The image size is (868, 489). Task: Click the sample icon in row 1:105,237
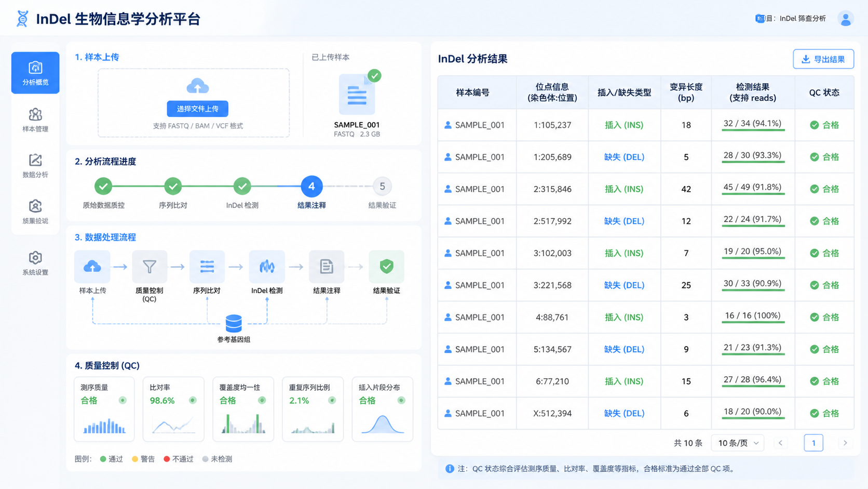pyautogui.click(x=447, y=125)
